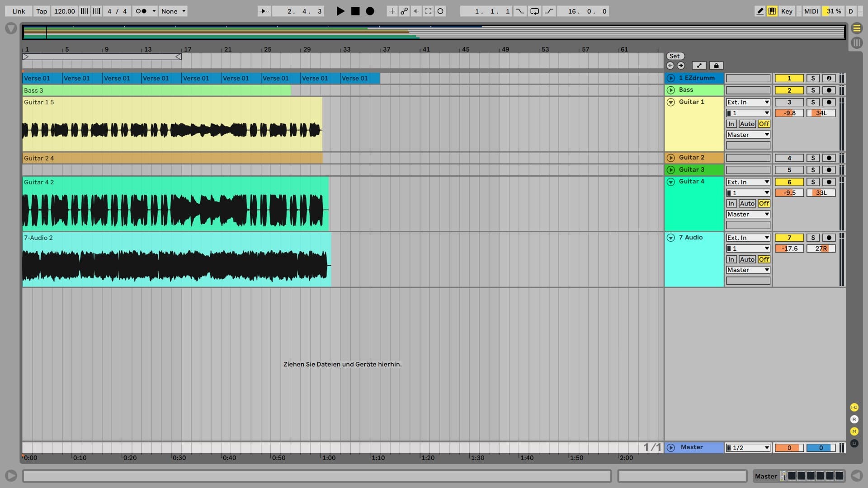Adjust Guitar 1 volume field -9.8
The height and width of the screenshot is (488, 868).
(789, 113)
